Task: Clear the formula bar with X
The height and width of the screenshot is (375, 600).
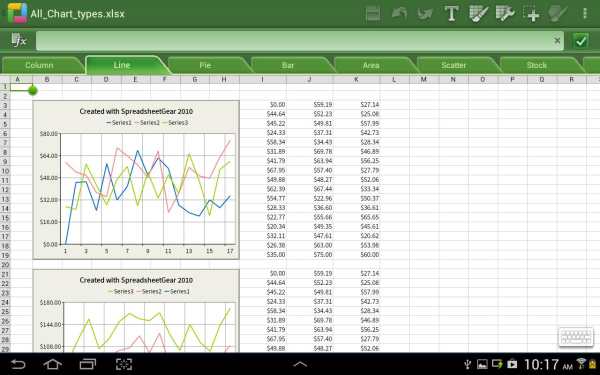Action: (557, 40)
